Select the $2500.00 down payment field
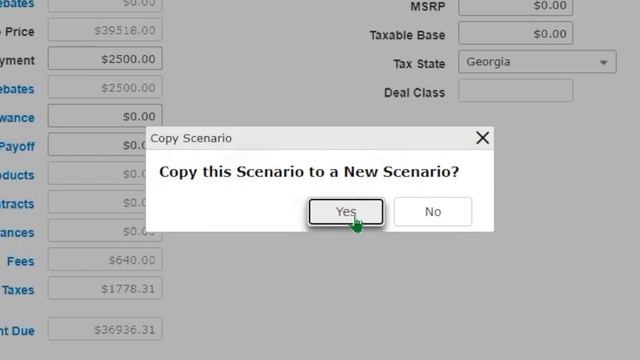Image resolution: width=640 pixels, height=360 pixels. click(x=105, y=59)
